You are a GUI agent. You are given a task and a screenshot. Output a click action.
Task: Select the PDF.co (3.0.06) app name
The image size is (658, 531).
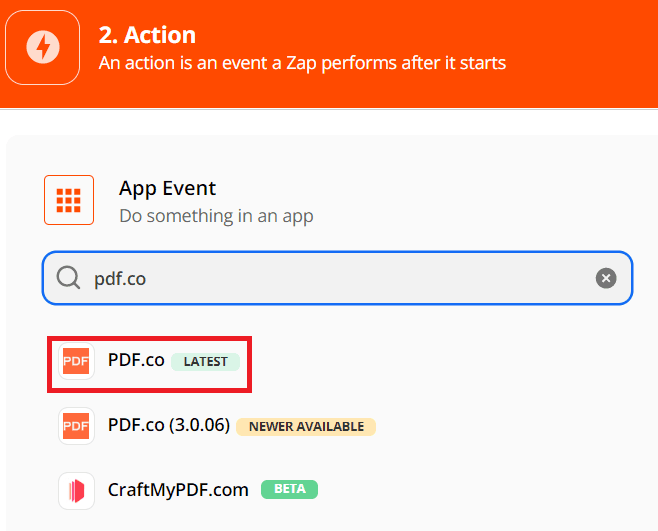coord(168,426)
